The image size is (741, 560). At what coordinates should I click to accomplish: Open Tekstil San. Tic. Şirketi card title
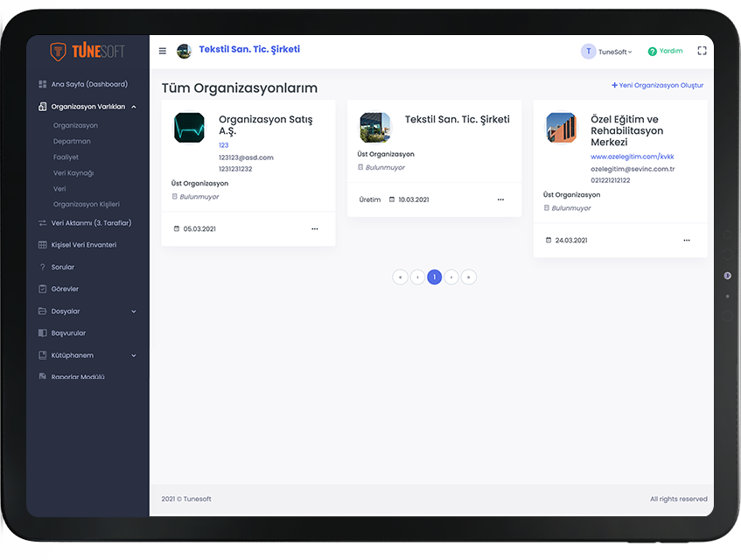tap(458, 120)
